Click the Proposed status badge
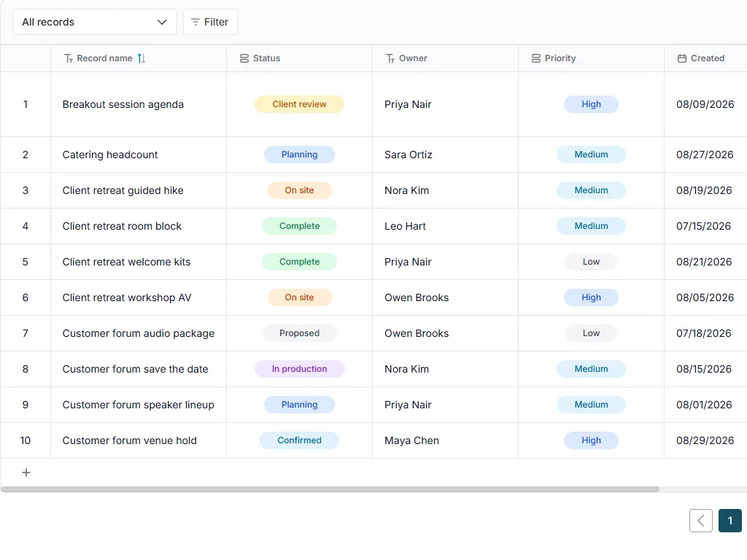747x560 pixels. click(299, 332)
